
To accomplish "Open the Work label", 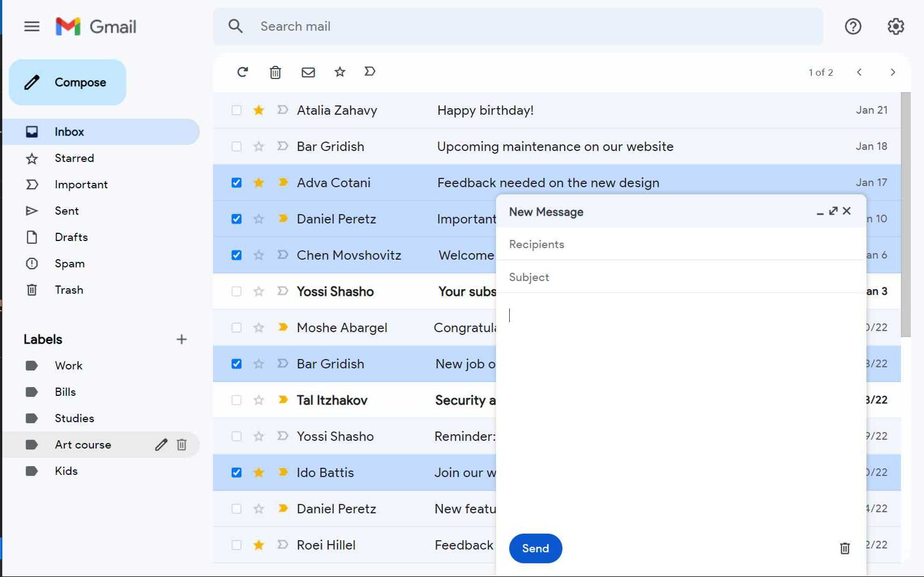I will (102, 366).
